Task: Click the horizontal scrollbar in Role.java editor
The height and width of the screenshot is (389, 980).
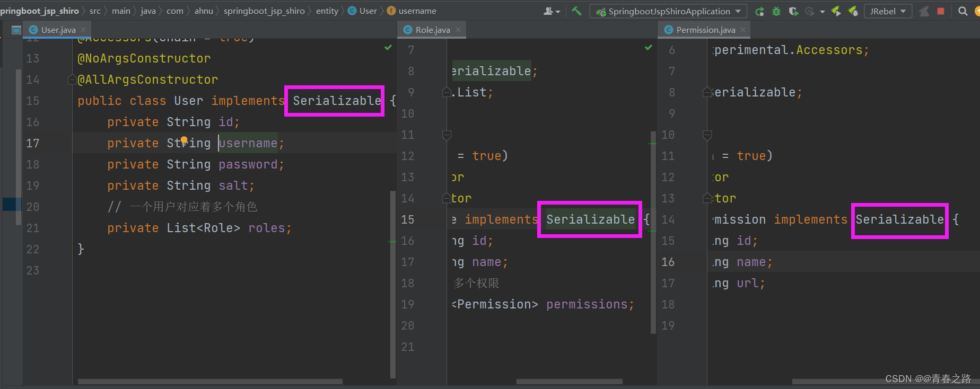Action: point(569,382)
